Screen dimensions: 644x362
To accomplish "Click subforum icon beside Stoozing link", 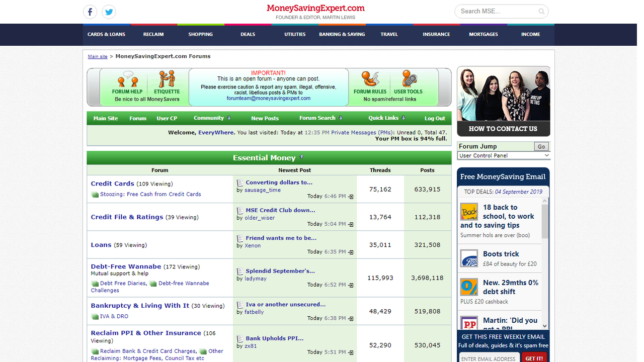I will 95,195.
